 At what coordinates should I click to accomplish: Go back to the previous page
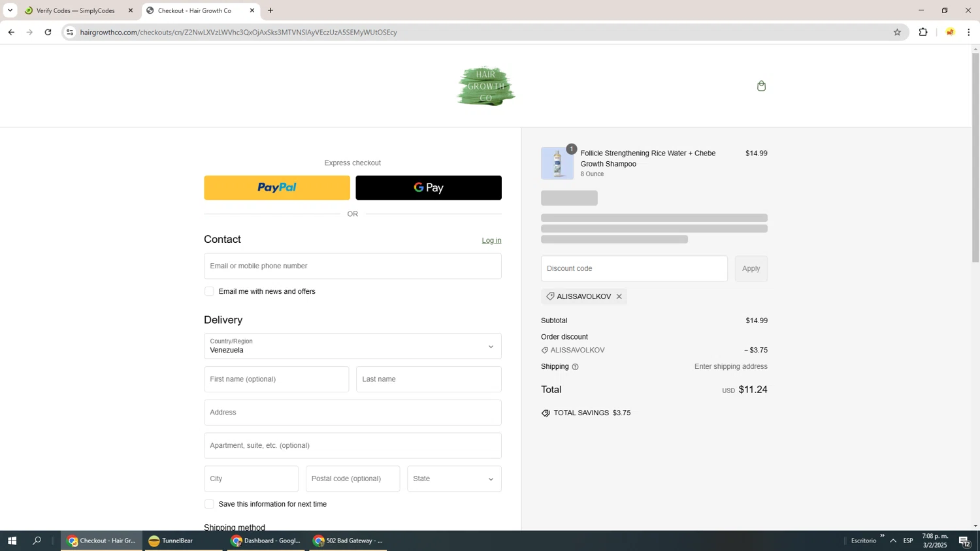[11, 32]
